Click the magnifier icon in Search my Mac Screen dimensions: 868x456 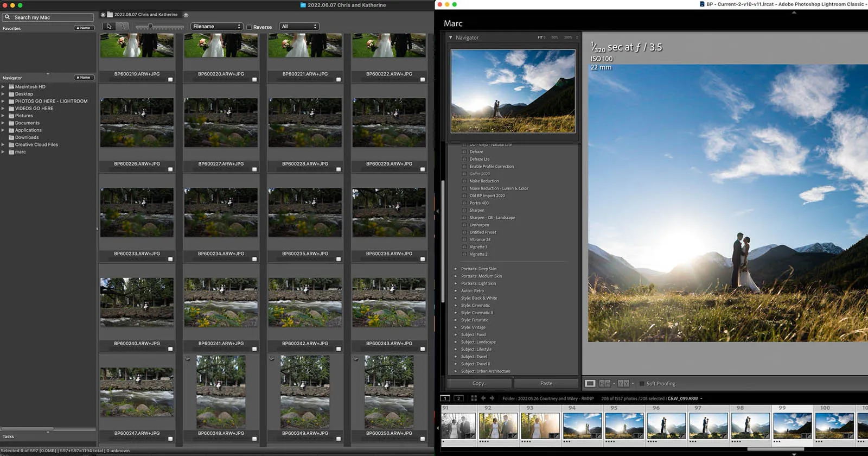[8, 17]
